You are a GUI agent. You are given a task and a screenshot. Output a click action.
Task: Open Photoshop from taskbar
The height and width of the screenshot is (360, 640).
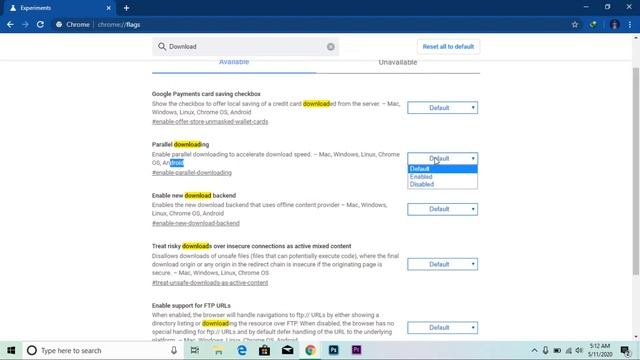point(333,350)
